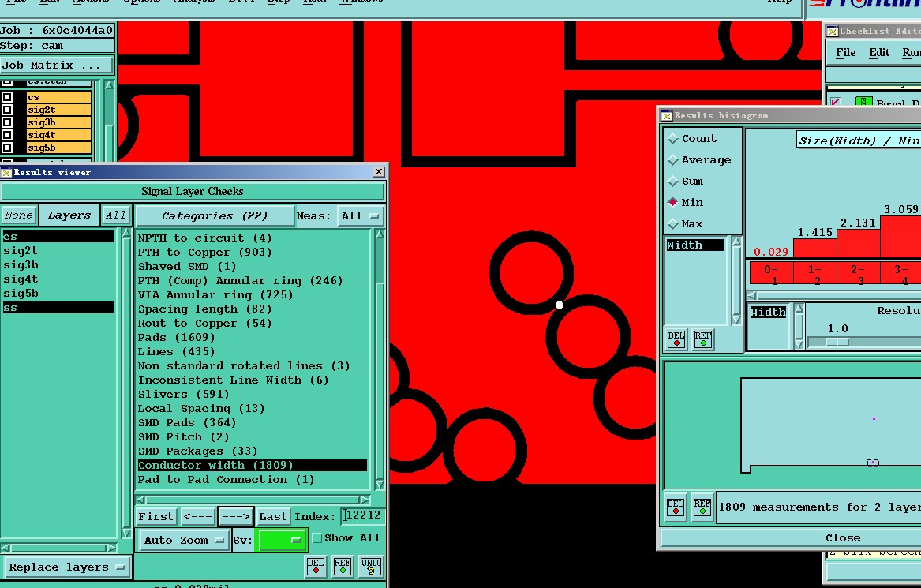The width and height of the screenshot is (921, 588).
Task: Open Edit menu in Checklist Editor
Action: pyautogui.click(x=879, y=53)
